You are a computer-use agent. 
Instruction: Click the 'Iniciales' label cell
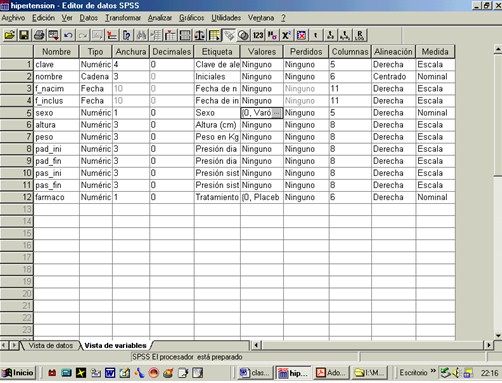tap(217, 77)
